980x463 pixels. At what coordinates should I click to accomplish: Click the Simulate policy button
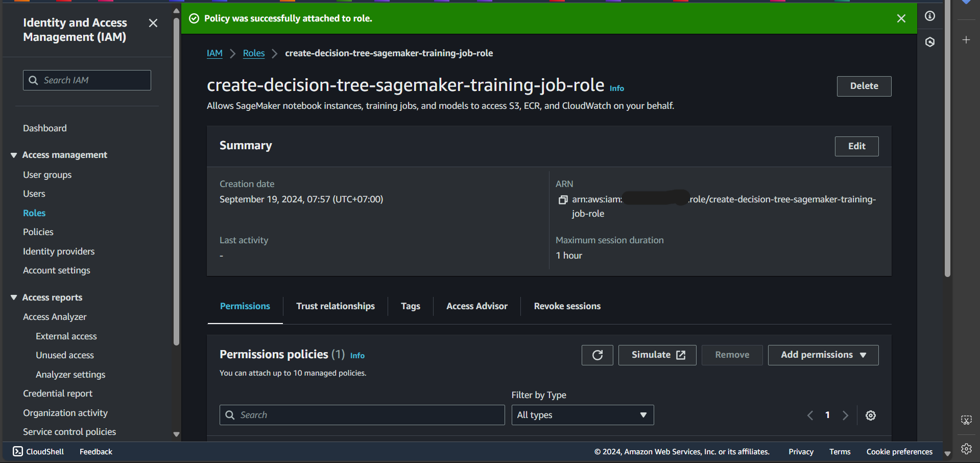pyautogui.click(x=657, y=355)
